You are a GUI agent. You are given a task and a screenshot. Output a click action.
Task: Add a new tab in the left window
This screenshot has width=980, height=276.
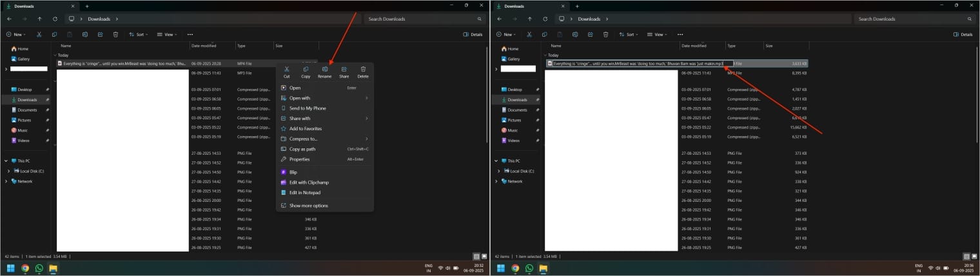click(x=87, y=6)
